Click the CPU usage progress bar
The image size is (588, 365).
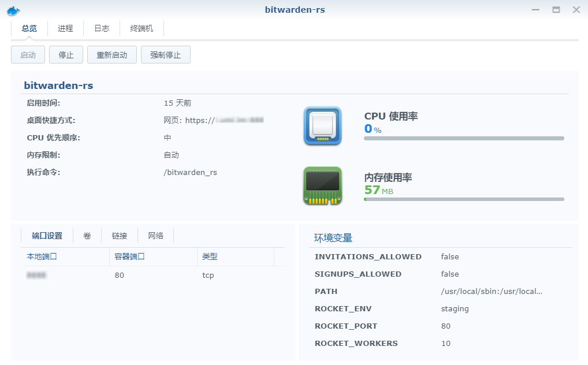point(464,139)
